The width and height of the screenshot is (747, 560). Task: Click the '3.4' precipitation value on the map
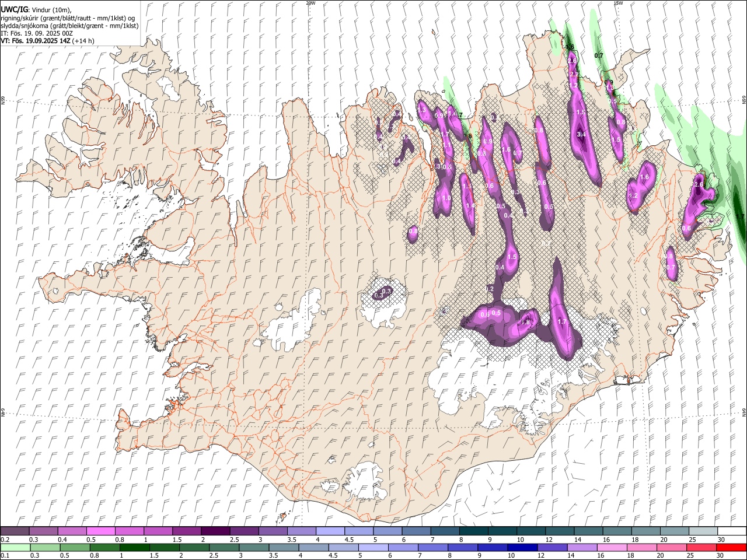point(581,135)
